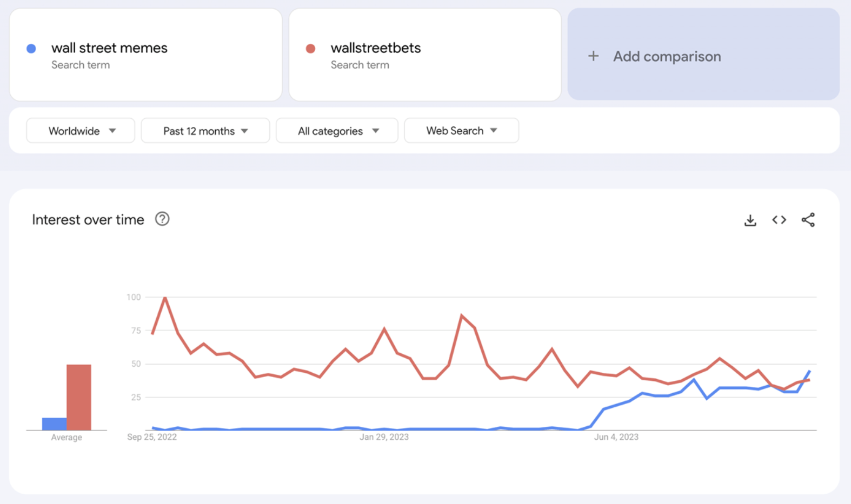Click the blue Average bar
This screenshot has height=504, width=851.
click(x=54, y=424)
